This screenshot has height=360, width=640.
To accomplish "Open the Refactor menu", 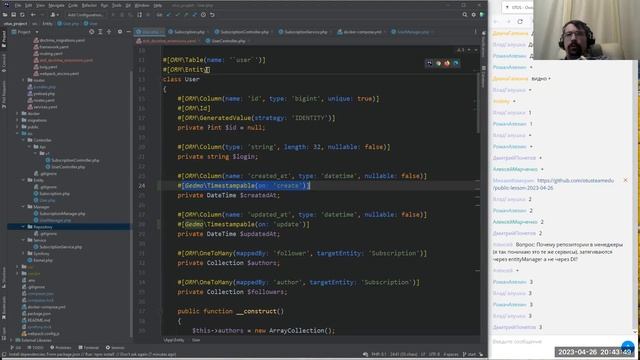I will (89, 5).
